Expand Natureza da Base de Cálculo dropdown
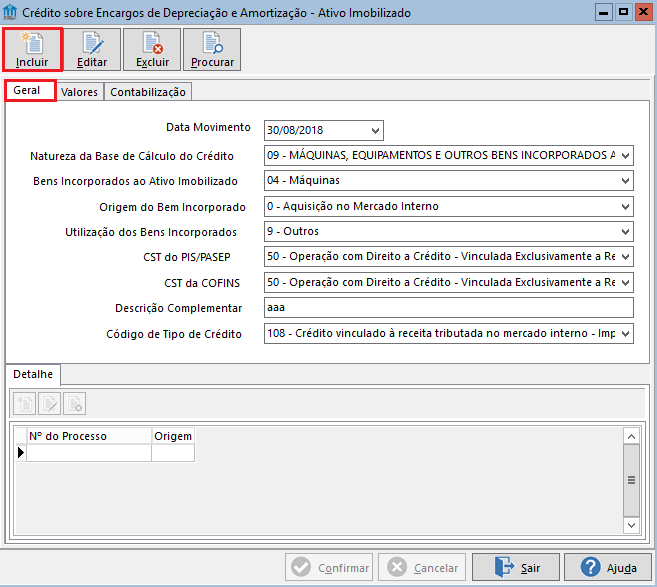 [625, 156]
